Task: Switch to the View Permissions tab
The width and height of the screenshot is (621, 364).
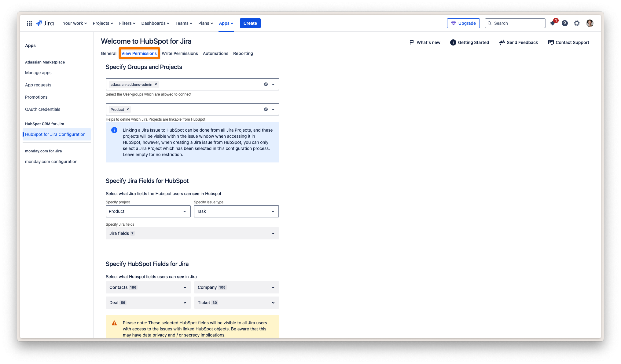Action: coord(139,53)
